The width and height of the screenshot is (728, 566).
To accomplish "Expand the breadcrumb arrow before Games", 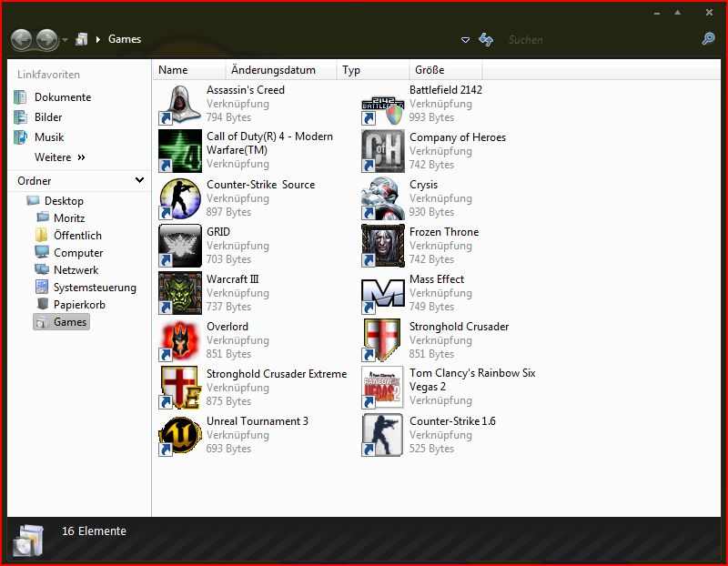I will [x=98, y=39].
